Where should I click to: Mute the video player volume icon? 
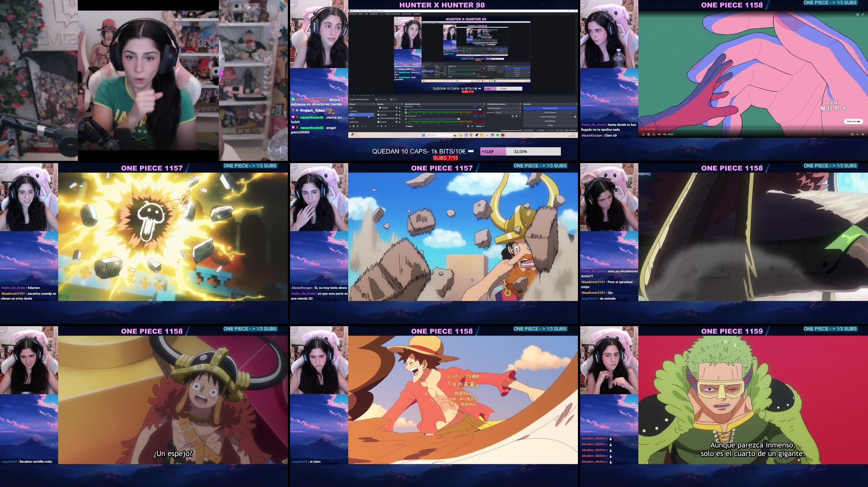[x=659, y=134]
